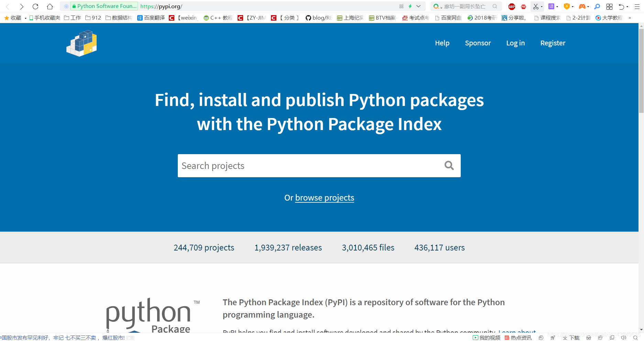
Task: Expand the game controller dropdown arrow
Action: coord(588,7)
